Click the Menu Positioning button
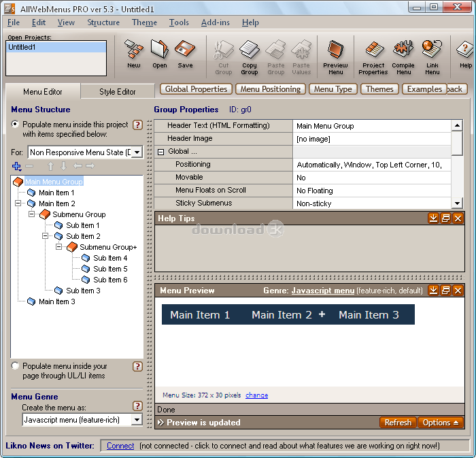The width and height of the screenshot is (476, 458). pos(271,89)
